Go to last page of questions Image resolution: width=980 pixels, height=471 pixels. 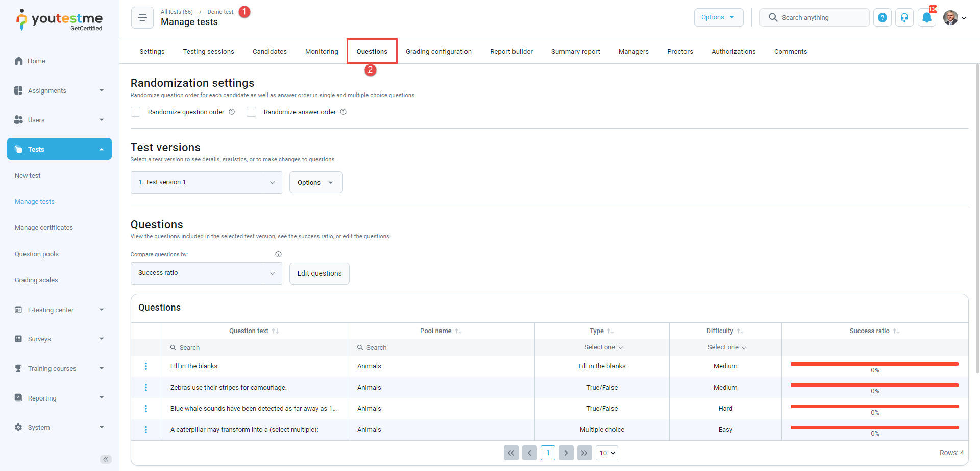point(584,453)
